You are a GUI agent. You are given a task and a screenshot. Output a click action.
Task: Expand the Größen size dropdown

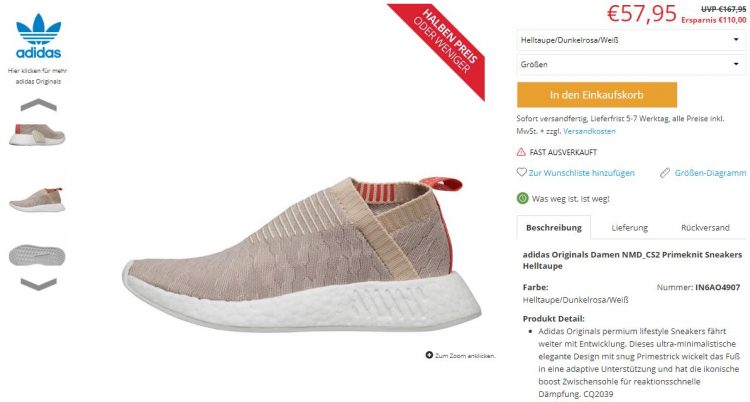pos(631,64)
